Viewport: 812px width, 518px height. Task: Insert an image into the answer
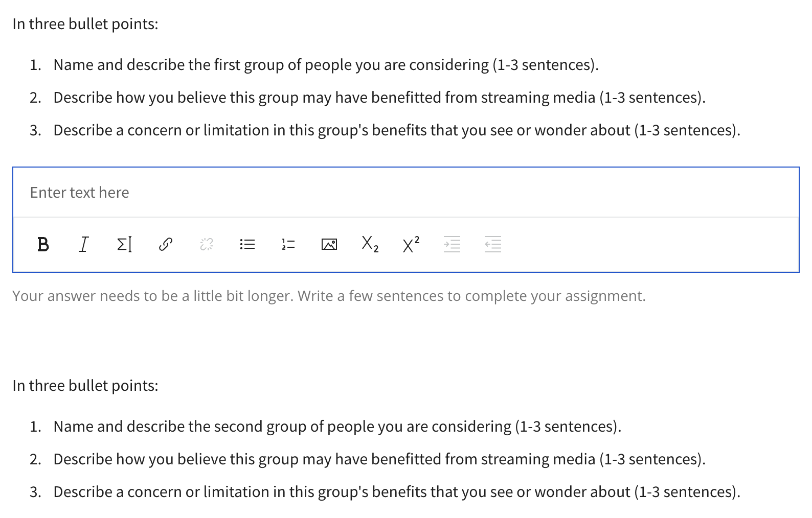click(329, 245)
